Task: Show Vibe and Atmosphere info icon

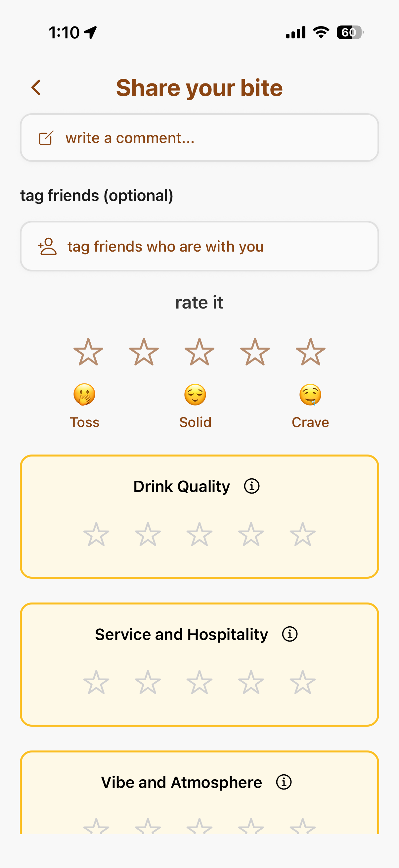Action: tap(284, 782)
